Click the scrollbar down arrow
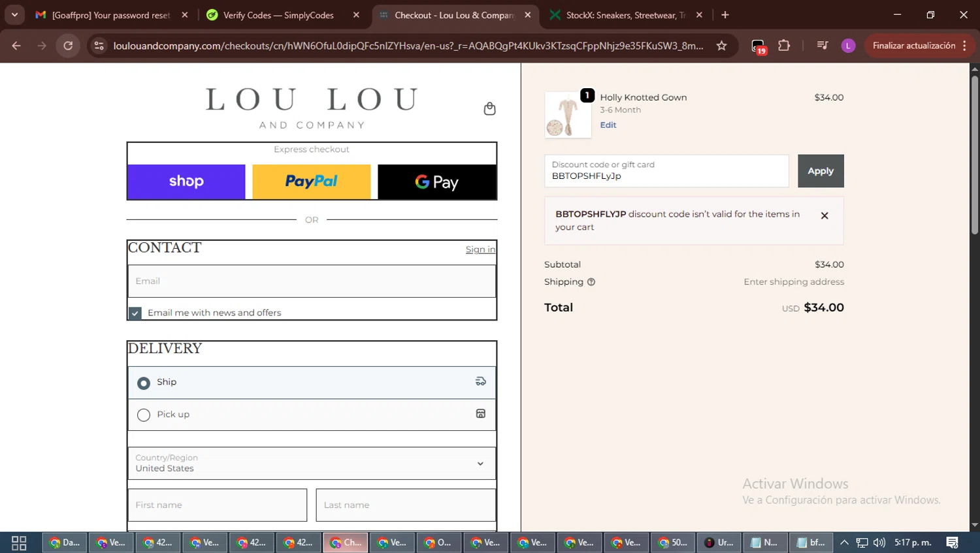 pos(975,525)
